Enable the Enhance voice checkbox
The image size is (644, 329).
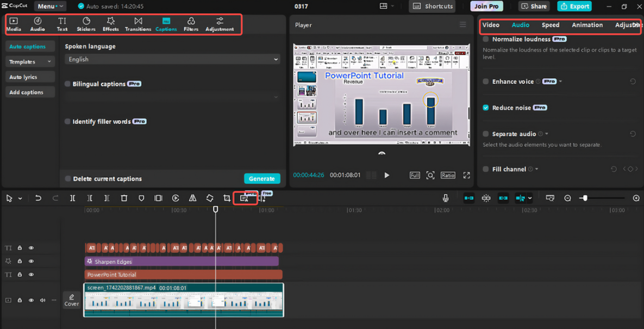click(486, 82)
